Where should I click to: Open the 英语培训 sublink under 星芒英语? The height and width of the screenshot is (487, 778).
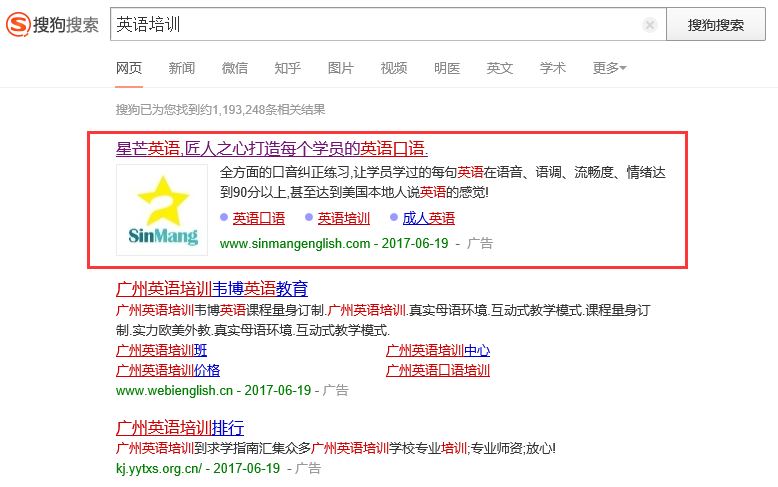343,218
